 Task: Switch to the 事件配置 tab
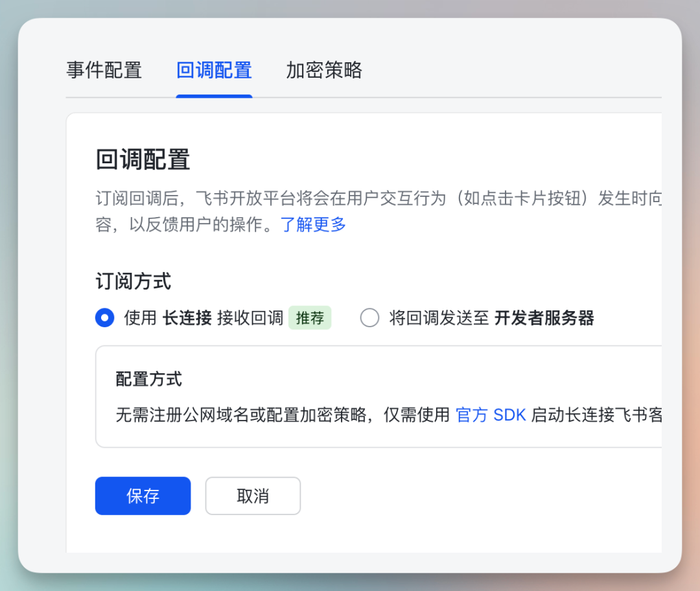[x=104, y=70]
